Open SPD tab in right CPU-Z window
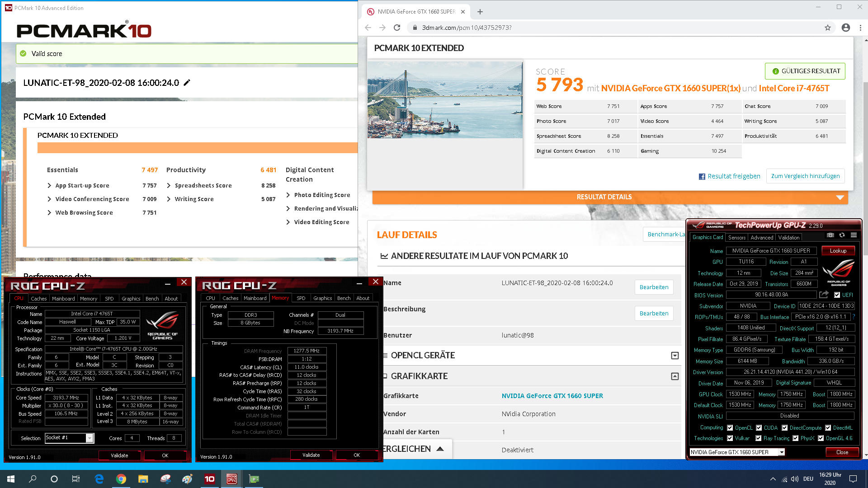This screenshot has height=488, width=868. [301, 298]
